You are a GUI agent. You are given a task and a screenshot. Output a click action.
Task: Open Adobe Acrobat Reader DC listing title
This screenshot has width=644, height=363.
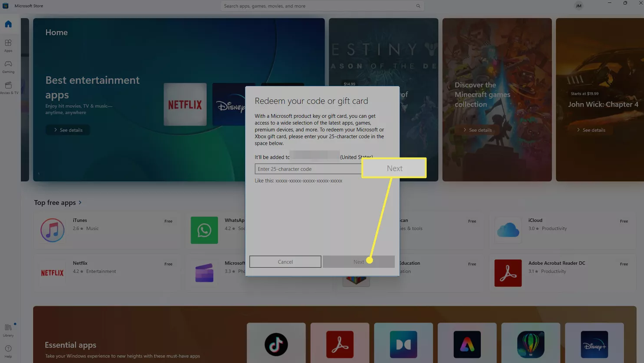click(557, 263)
